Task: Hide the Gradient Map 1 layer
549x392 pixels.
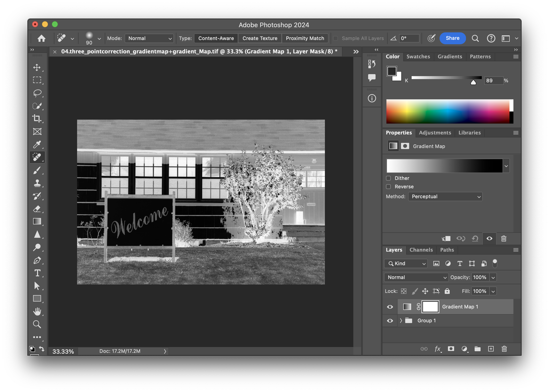Action: click(x=390, y=307)
